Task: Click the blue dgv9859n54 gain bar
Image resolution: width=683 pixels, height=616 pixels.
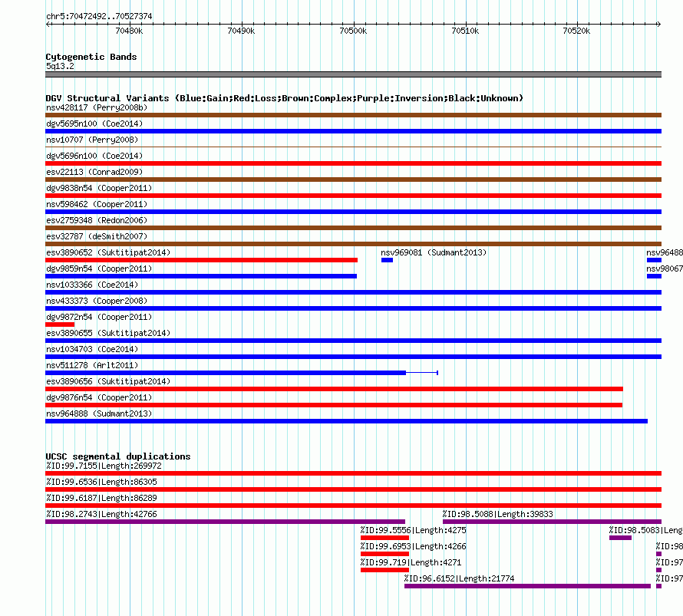Action: coord(201,276)
